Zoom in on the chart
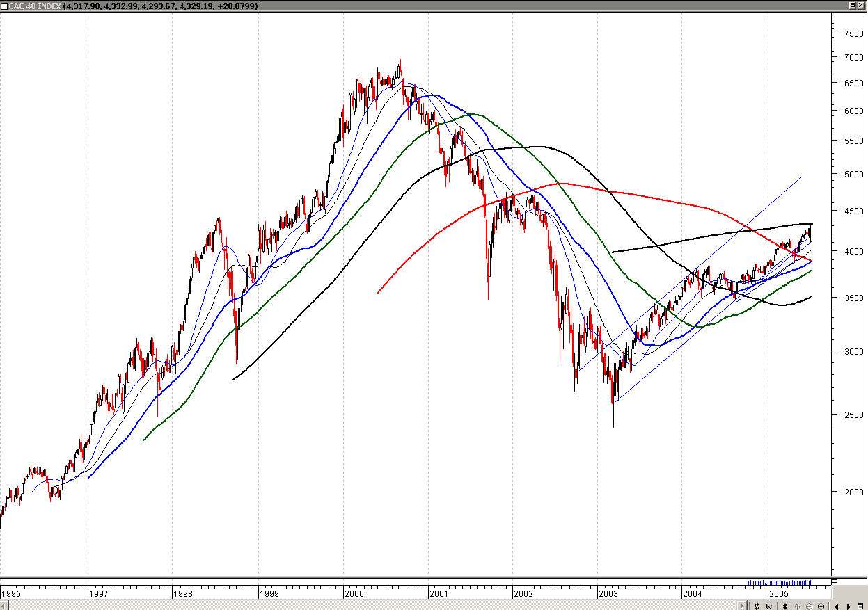 [821, 606]
